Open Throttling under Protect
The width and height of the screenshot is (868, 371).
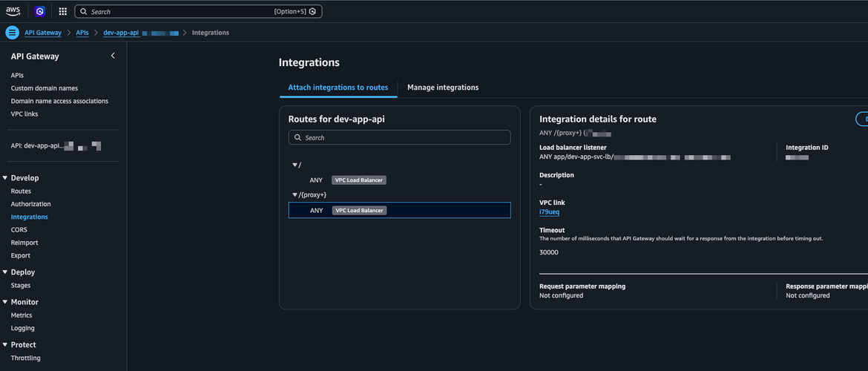click(25, 358)
